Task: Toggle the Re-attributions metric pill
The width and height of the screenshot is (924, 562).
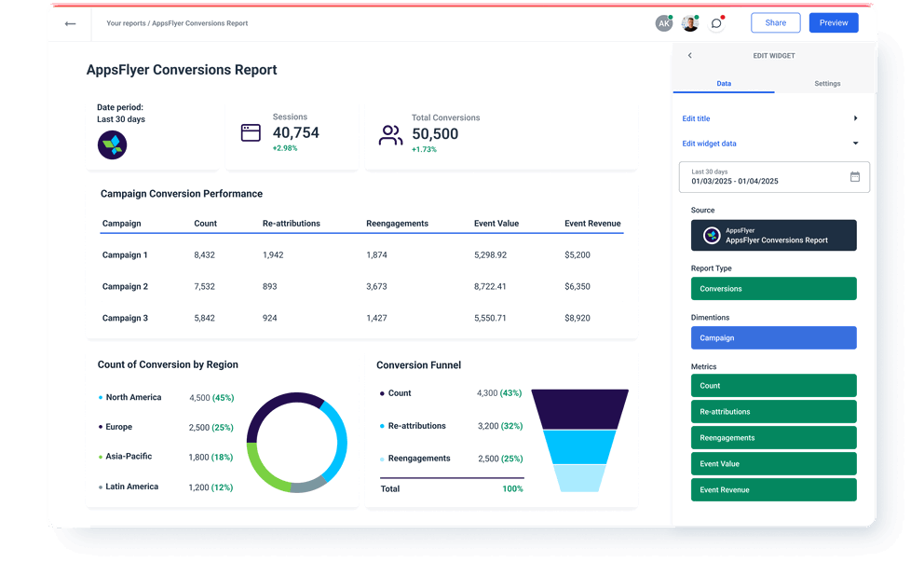Action: point(773,411)
